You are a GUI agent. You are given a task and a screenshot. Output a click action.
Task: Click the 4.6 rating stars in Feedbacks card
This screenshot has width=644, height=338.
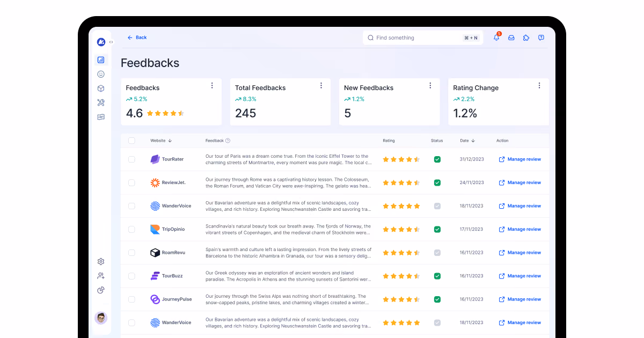pyautogui.click(x=166, y=113)
